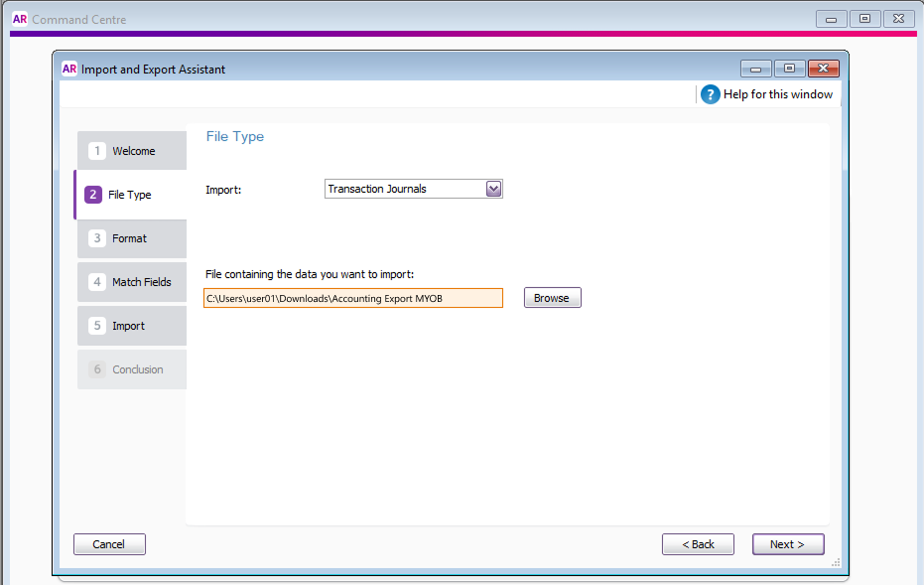Click the AR logo in Import Assistant title bar
924x585 pixels.
click(x=69, y=70)
